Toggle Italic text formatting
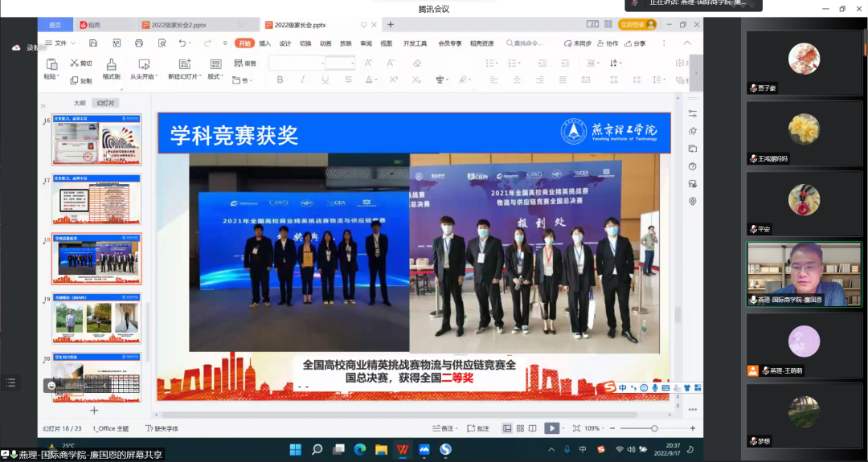The width and height of the screenshot is (868, 462). 302,80
